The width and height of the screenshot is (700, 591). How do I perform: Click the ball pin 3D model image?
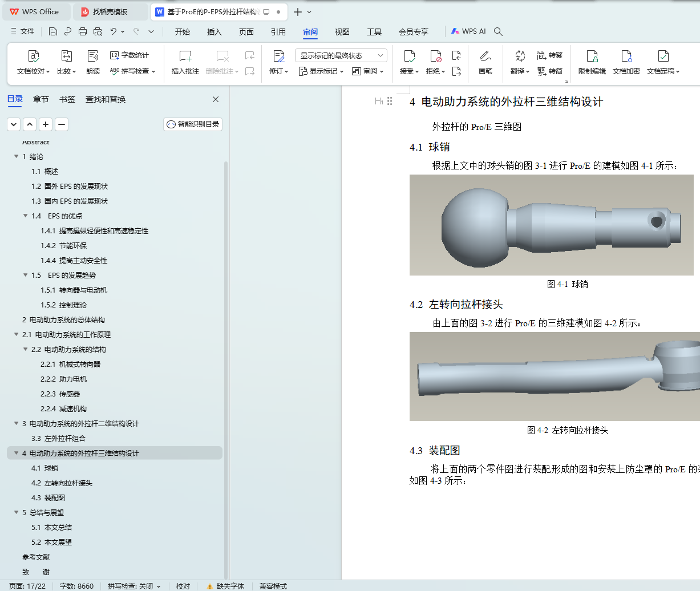click(551, 225)
